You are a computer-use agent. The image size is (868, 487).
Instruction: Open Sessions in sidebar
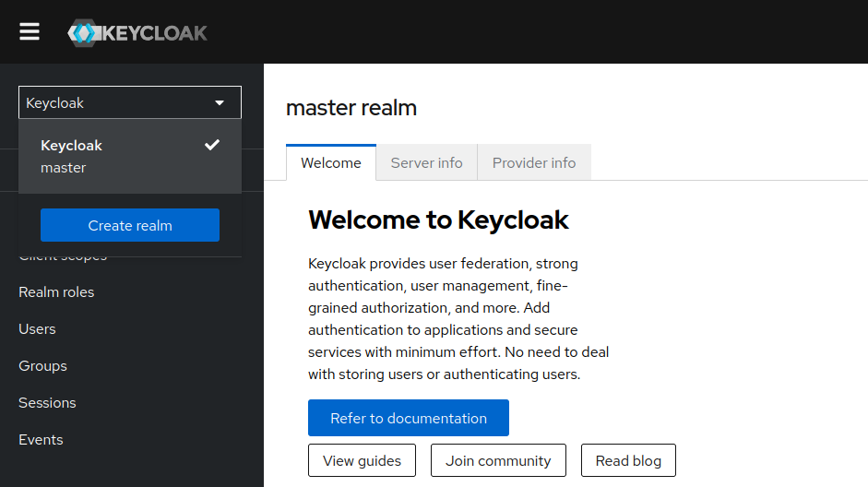pos(47,403)
